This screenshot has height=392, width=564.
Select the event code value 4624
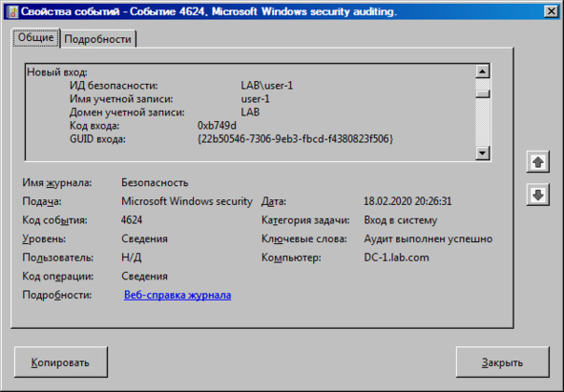point(132,220)
